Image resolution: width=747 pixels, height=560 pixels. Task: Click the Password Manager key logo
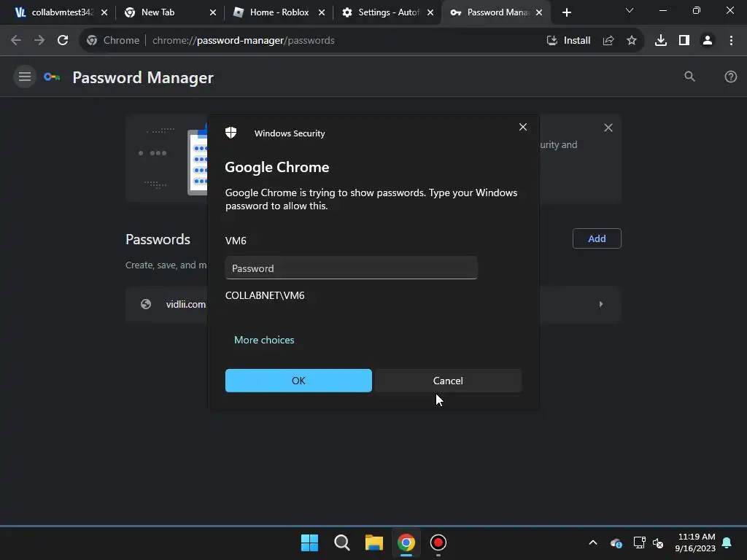(52, 77)
